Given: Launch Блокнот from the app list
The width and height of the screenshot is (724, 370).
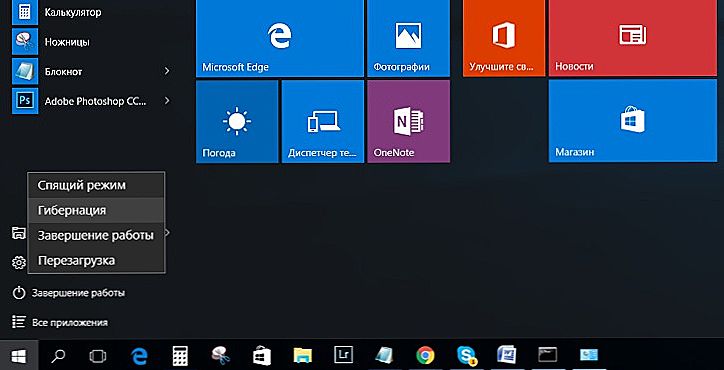Looking at the screenshot, I should tap(92, 71).
